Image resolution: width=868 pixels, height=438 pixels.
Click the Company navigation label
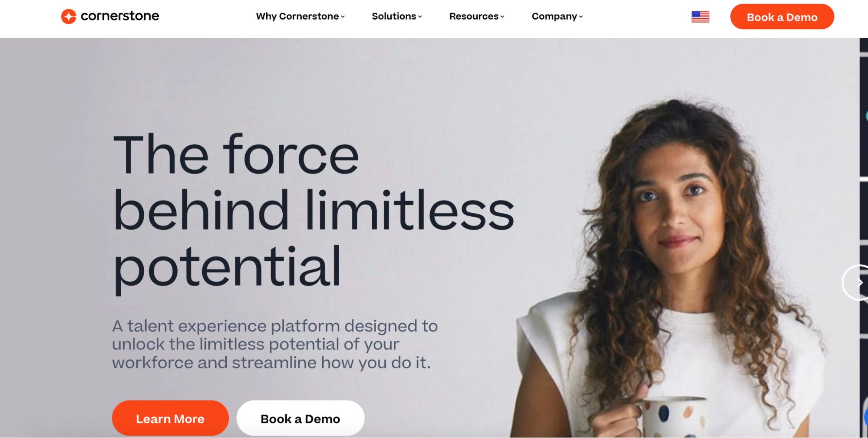tap(554, 17)
